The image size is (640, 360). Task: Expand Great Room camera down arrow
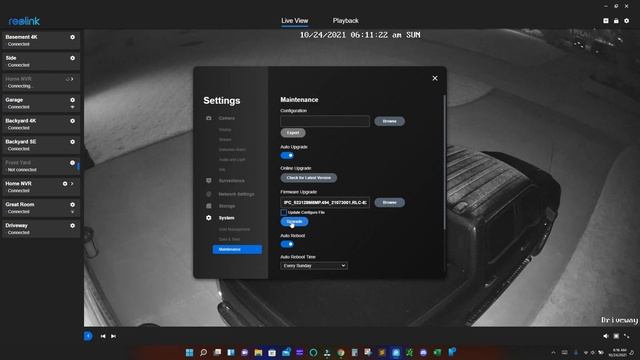pyautogui.click(x=72, y=212)
